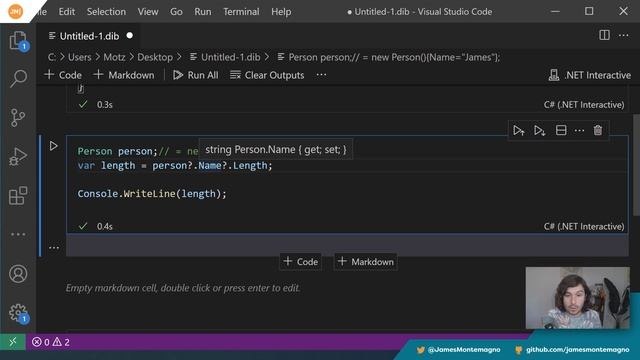
Task: Expand Motz breadcrumb segment
Action: click(x=114, y=57)
